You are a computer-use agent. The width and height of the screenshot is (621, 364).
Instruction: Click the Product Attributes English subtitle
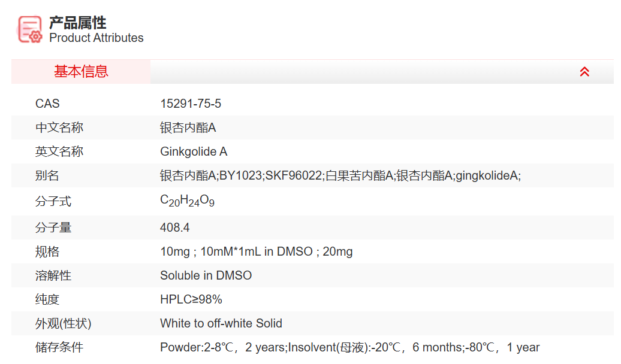(x=97, y=38)
